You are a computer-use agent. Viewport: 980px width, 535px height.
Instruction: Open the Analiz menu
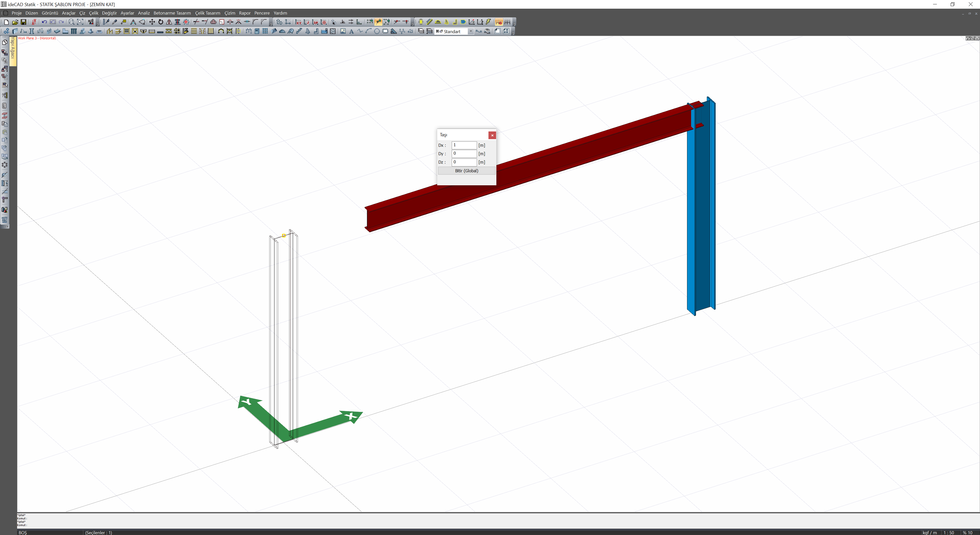[143, 13]
